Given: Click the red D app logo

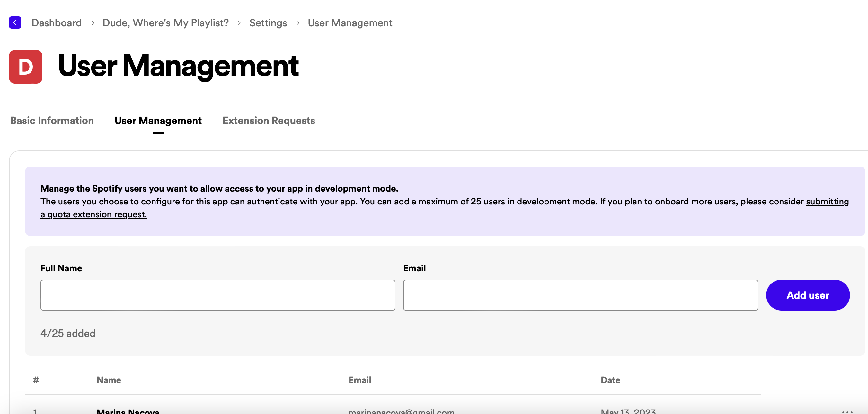Looking at the screenshot, I should click(26, 67).
